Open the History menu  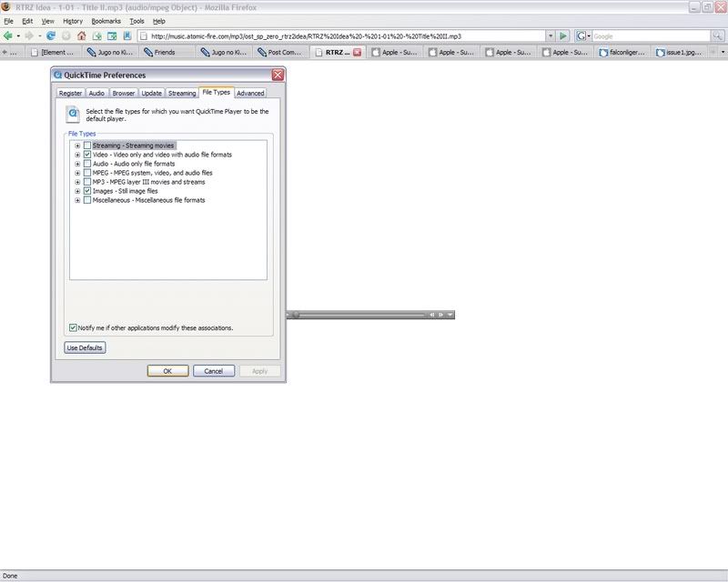pos(73,21)
